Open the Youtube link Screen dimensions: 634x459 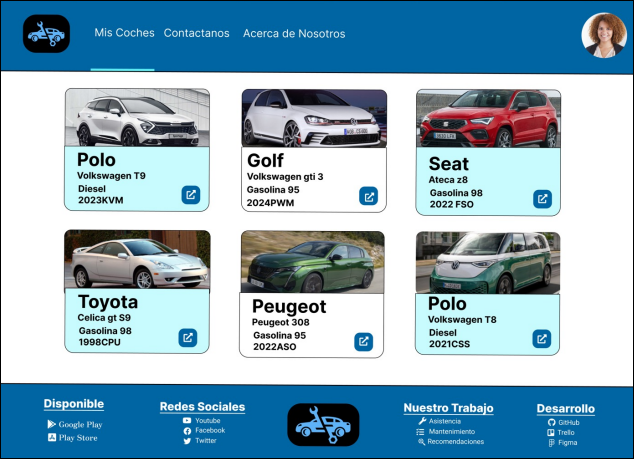[x=208, y=421]
